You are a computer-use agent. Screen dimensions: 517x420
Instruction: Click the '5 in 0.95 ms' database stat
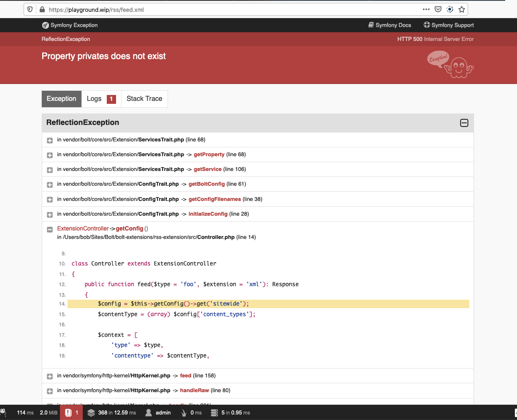click(235, 412)
